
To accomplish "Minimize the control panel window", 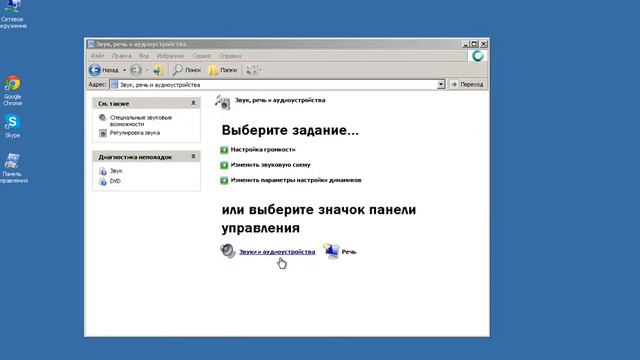I will (x=465, y=44).
